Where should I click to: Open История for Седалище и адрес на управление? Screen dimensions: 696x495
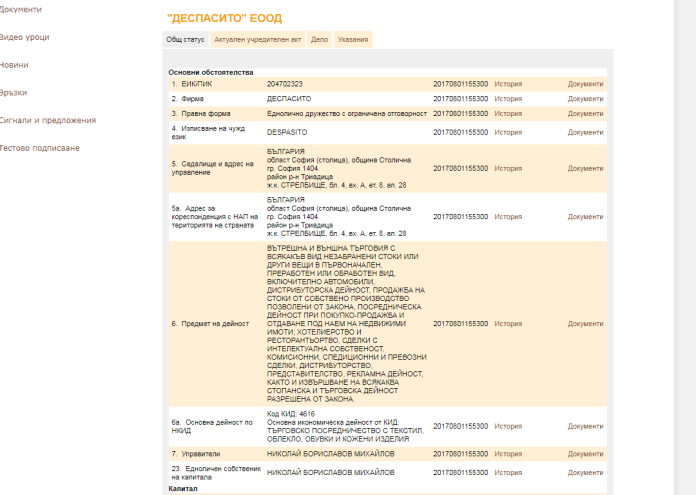tap(508, 168)
